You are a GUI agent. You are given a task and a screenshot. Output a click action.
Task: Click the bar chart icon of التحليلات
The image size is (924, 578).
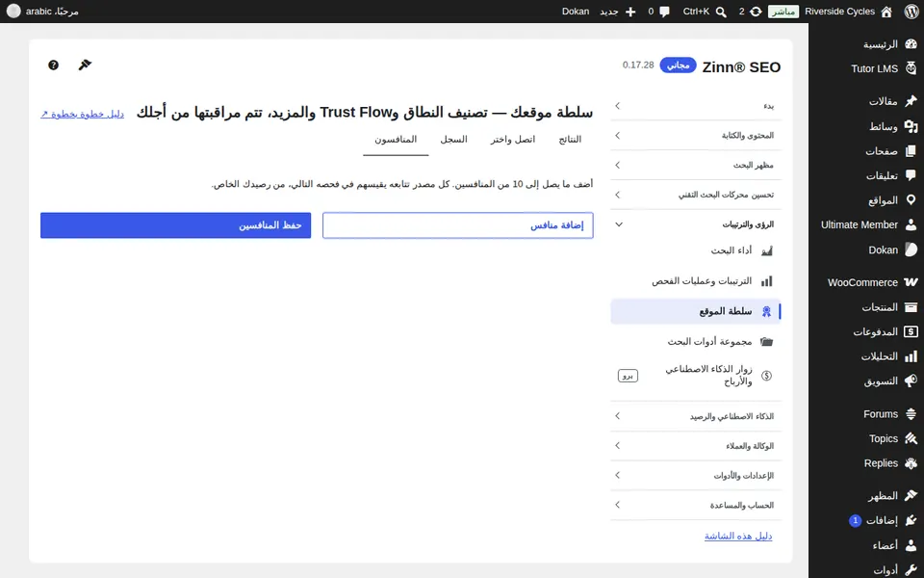[911, 356]
